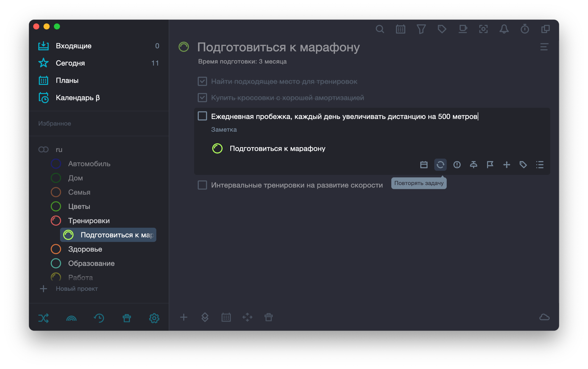588x369 pixels.
Task: Open the task checklist icon
Action: click(540, 165)
